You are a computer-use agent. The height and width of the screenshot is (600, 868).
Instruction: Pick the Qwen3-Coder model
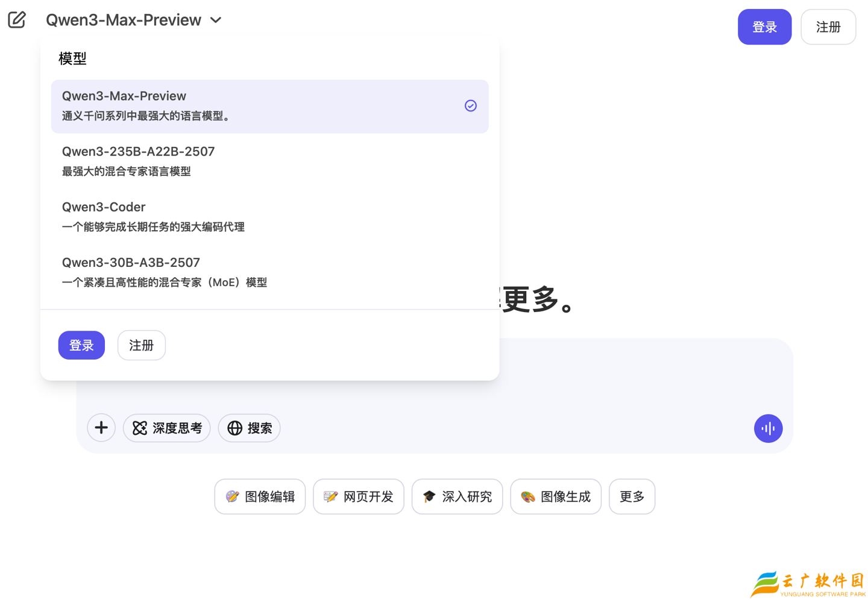coord(269,217)
